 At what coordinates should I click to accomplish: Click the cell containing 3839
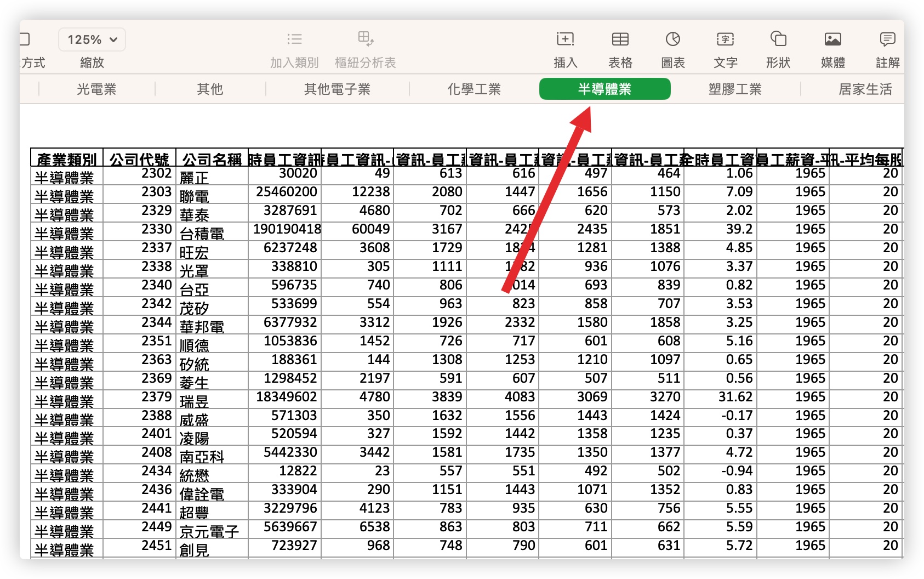pos(430,400)
